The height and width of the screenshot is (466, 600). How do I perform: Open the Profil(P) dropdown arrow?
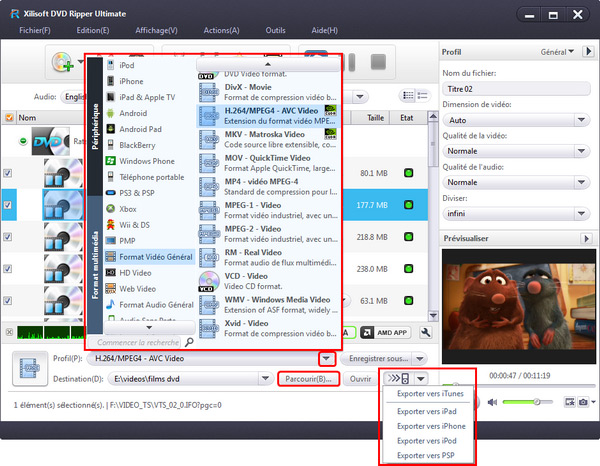click(326, 358)
